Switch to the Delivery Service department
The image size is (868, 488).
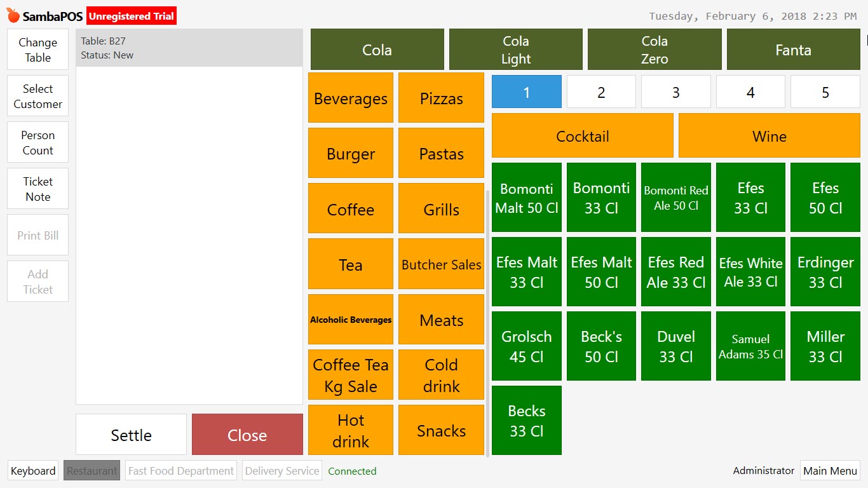(281, 470)
